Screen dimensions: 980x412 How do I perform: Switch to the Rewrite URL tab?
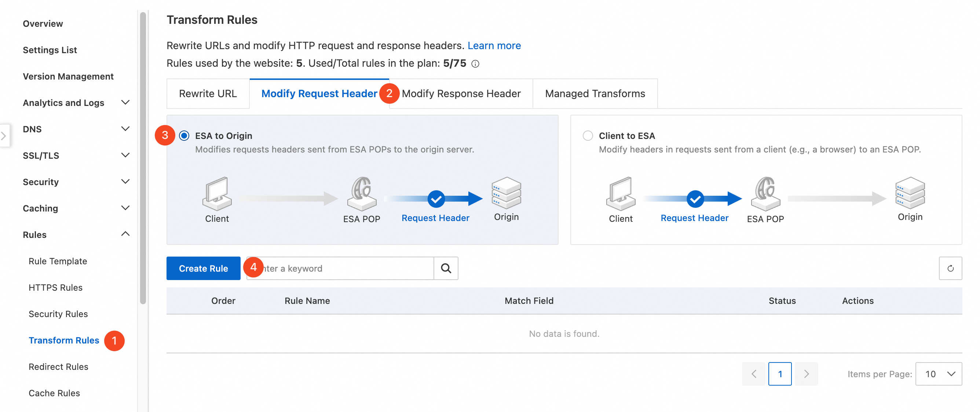[208, 94]
